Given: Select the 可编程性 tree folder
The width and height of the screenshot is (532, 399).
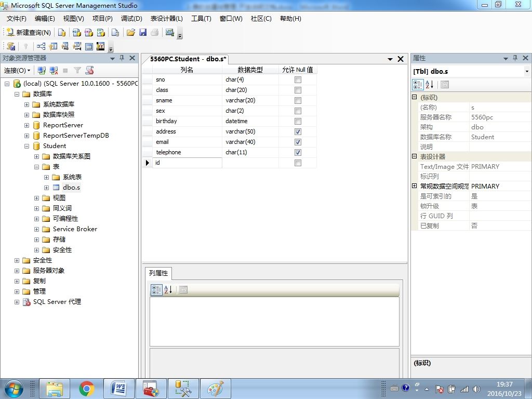Looking at the screenshot, I should [65, 219].
